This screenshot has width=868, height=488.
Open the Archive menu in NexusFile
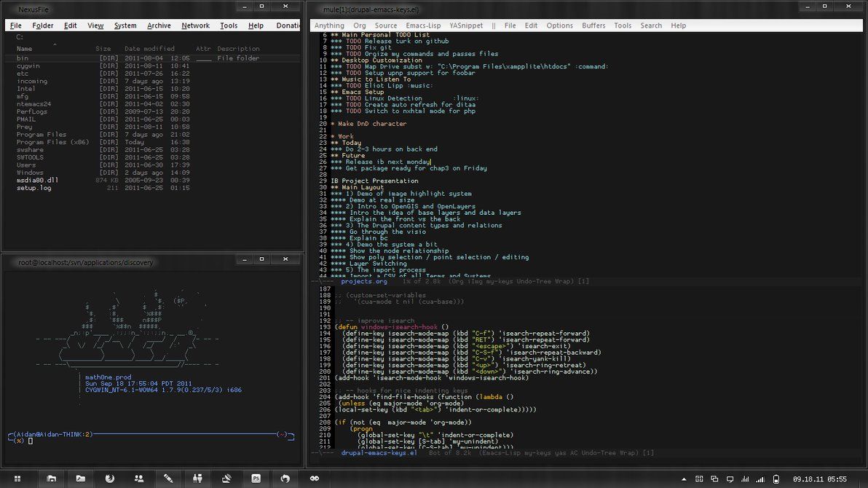point(159,25)
